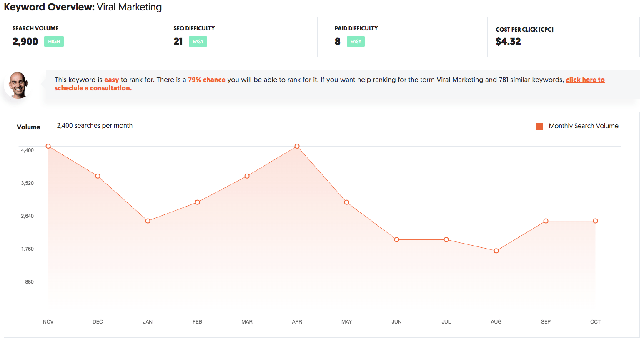This screenshot has height=341, width=644.
Task: Select the DEC data point on the chart
Action: 98,176
